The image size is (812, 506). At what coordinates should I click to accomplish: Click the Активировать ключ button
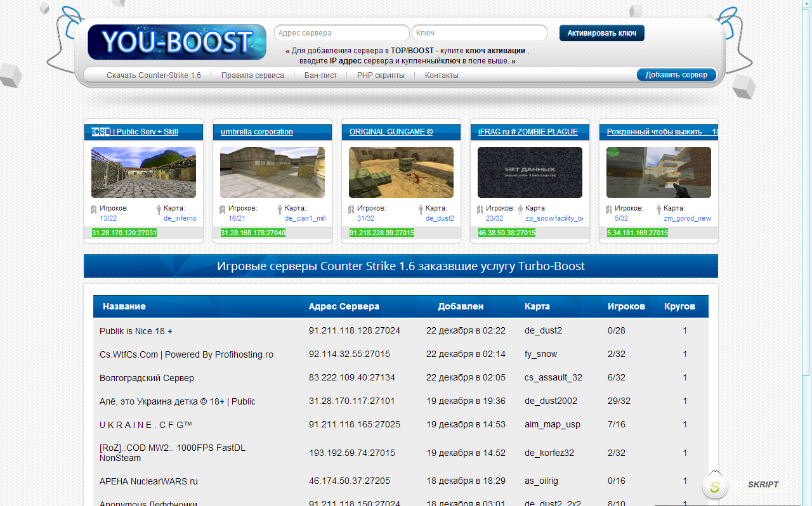pos(602,33)
